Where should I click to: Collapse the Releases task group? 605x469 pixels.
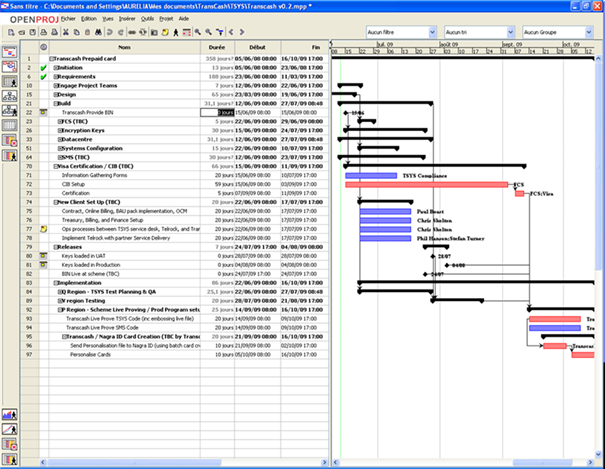pos(56,247)
